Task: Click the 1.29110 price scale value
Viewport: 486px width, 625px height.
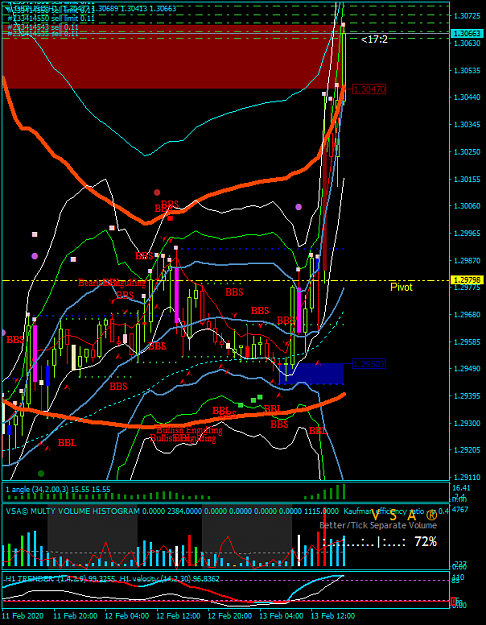Action: tap(467, 477)
